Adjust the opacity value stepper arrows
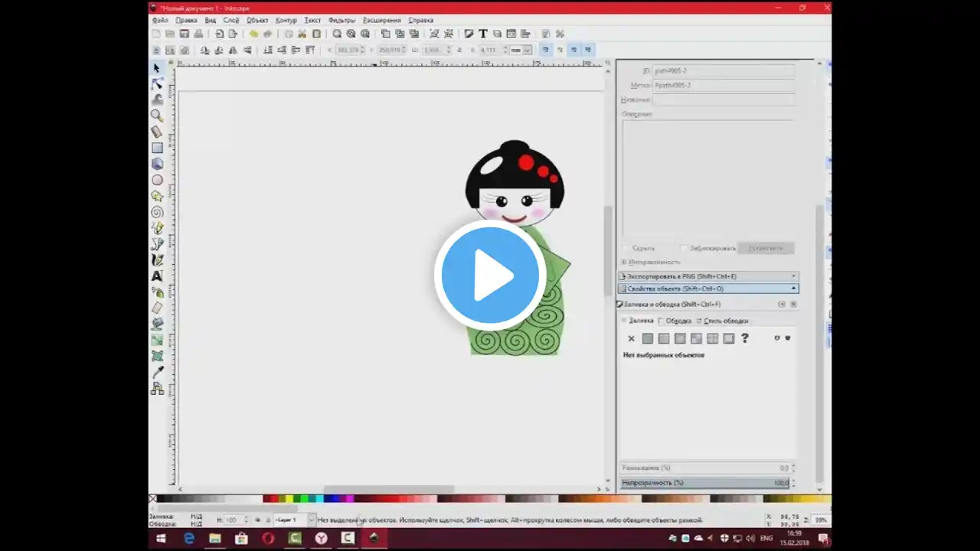The width and height of the screenshot is (980, 551). [794, 483]
